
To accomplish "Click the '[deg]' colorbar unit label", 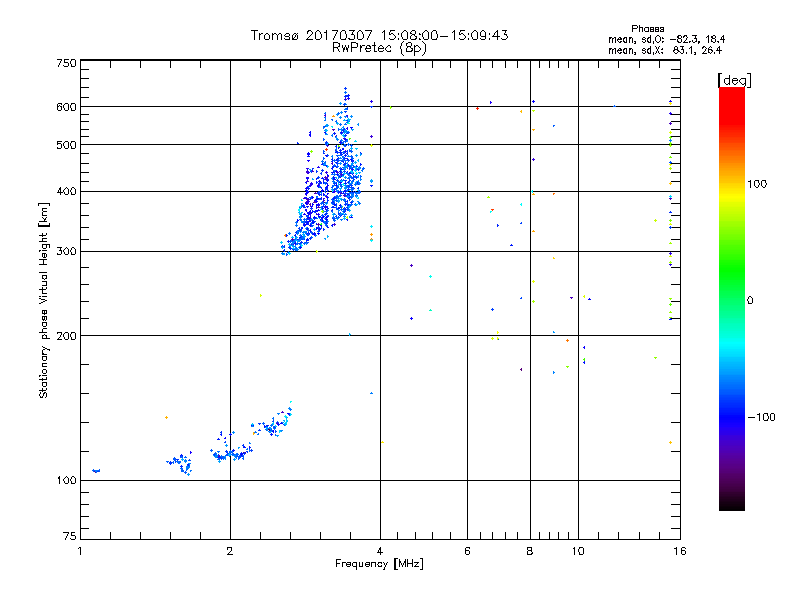I will [x=734, y=80].
